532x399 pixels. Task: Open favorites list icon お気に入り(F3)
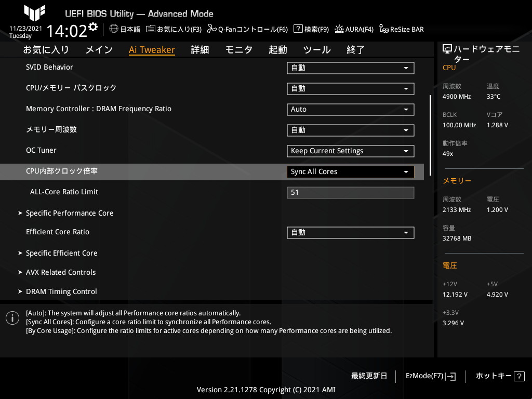[150, 29]
